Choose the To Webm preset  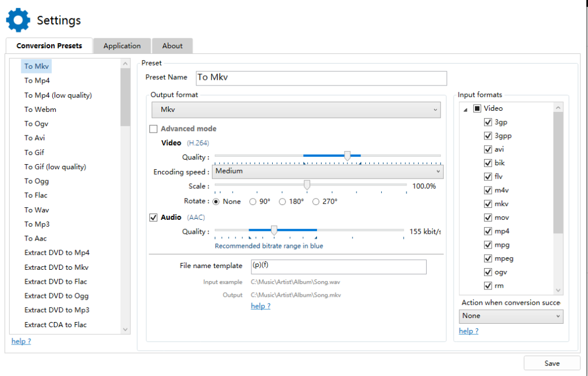click(40, 110)
